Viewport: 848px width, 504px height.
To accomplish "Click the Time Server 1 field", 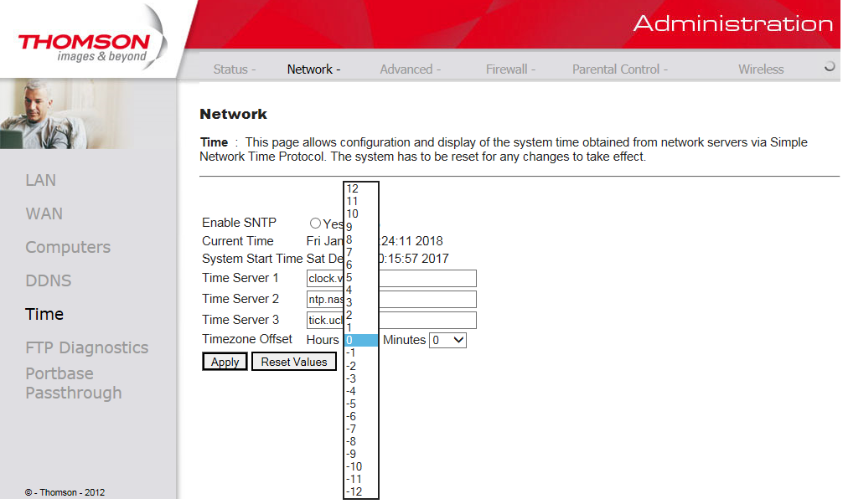I will (x=427, y=278).
